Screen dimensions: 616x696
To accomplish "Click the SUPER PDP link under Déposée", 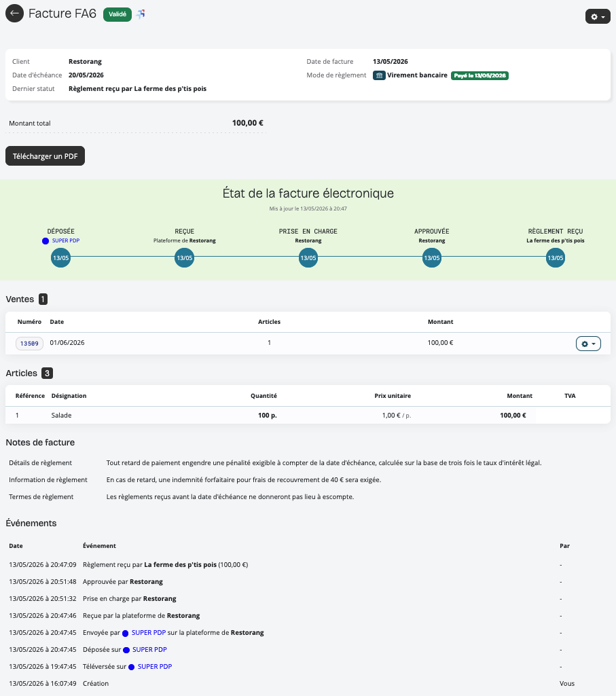I will point(66,240).
